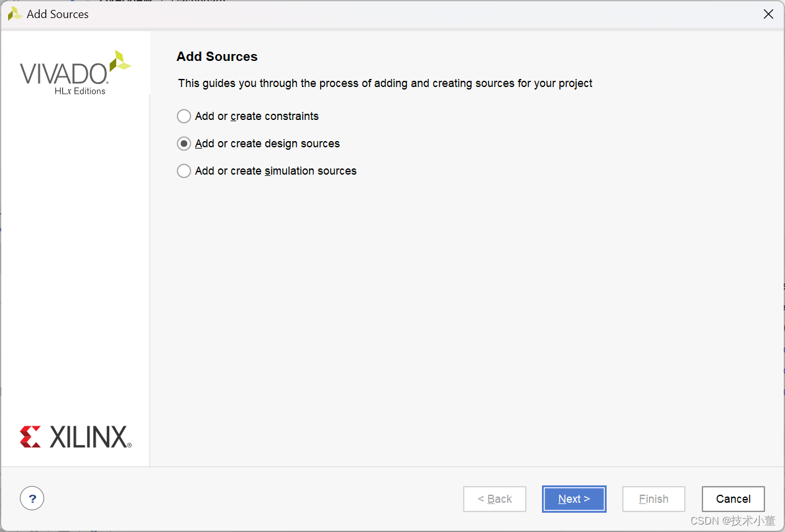Enable the simulation sources radio circle
Image resolution: width=785 pixels, height=532 pixels.
tap(184, 171)
